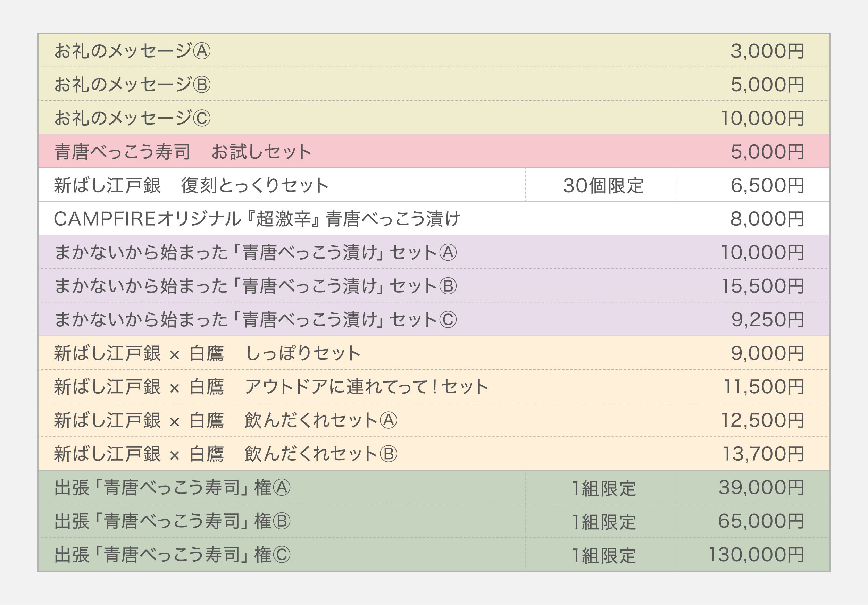Click お礼のメッセージⒸ 10,000円 price
Screen dimensions: 868x605
(762, 118)
